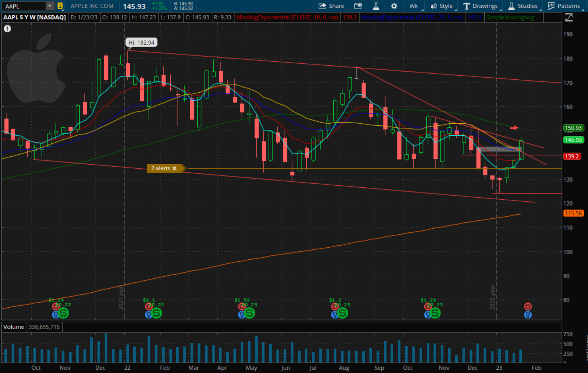Screen dimensions: 588x373
Task: Click the chart mode icon below Patterns
Action: (x=569, y=17)
